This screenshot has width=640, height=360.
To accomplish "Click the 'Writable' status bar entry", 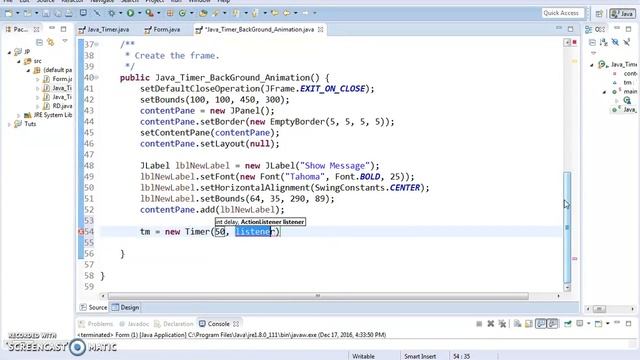I will 363,356.
